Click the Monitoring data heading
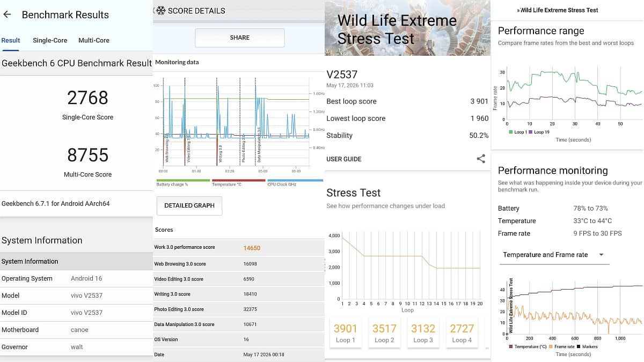Image resolution: width=644 pixels, height=362 pixels. coord(177,62)
